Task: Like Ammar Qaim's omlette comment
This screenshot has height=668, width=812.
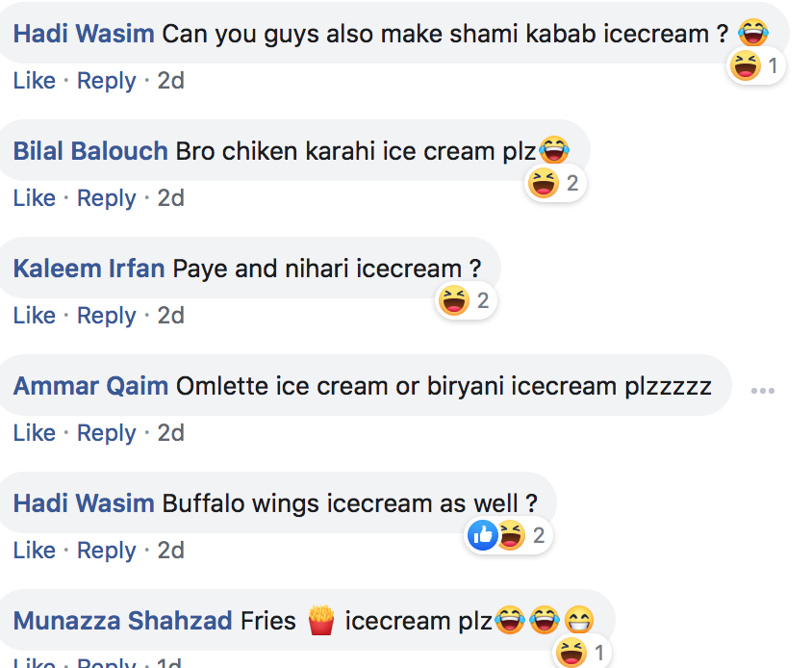Action: 35,433
